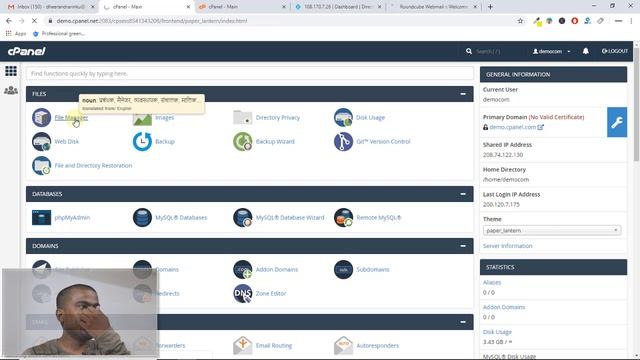Switch to the Gmail Inbox tab
640x360 pixels.
point(51,7)
